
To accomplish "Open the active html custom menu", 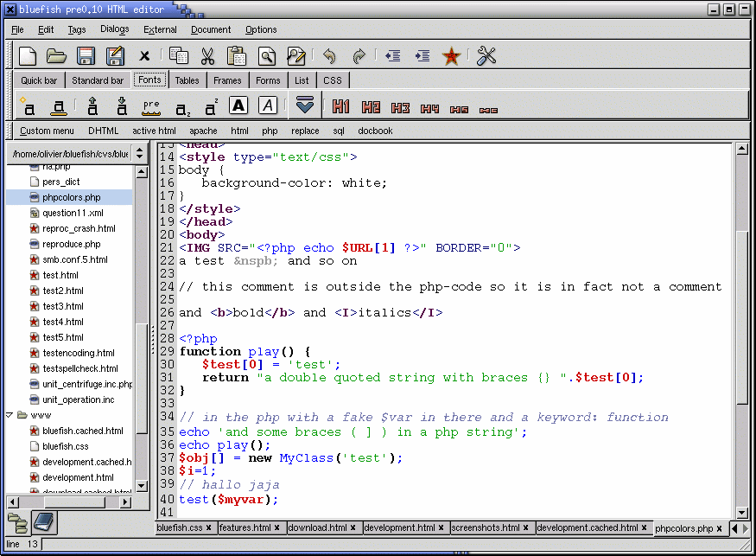I will pyautogui.click(x=154, y=131).
